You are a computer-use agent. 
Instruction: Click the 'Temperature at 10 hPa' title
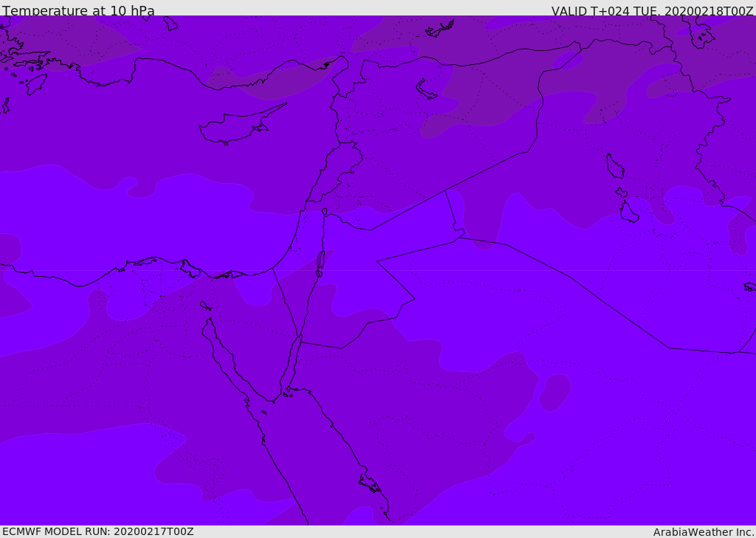pyautogui.click(x=78, y=10)
